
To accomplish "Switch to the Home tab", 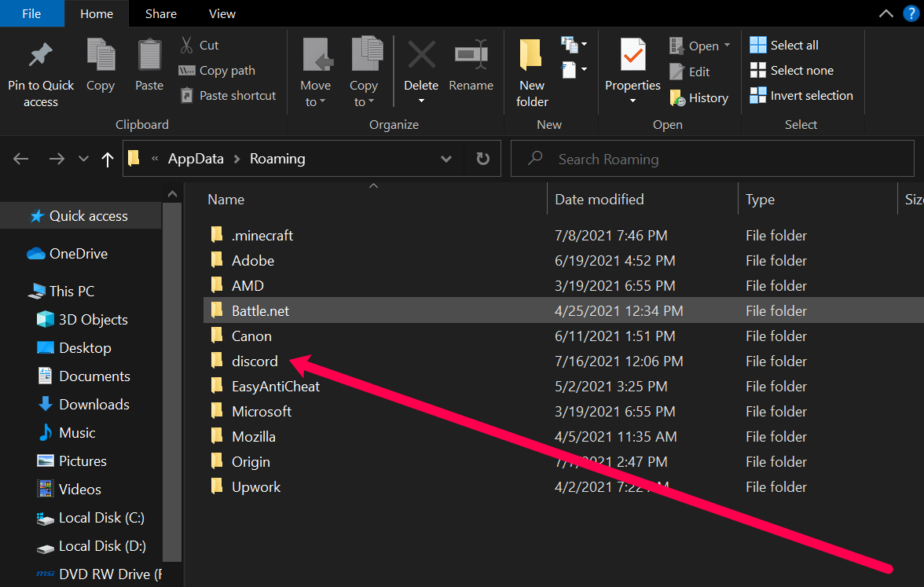I will [x=97, y=13].
